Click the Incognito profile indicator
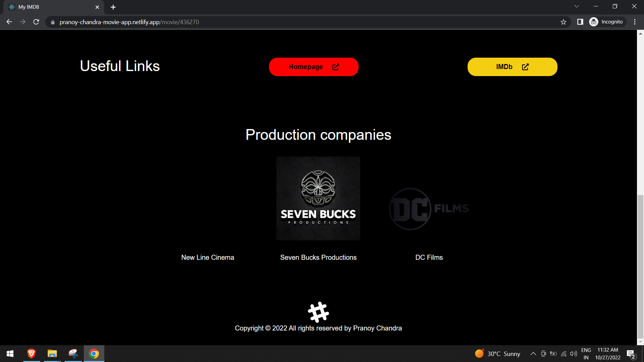644x362 pixels. (x=607, y=22)
